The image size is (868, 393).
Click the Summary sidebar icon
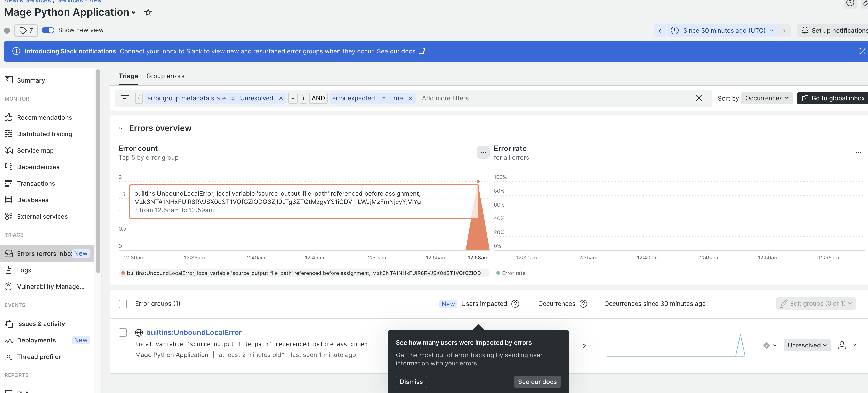(x=9, y=80)
